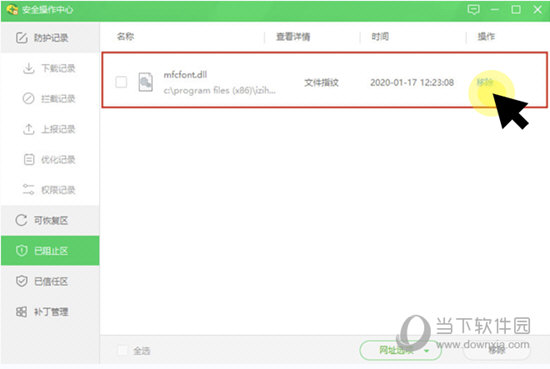Click 文件指纹 details for mfcfont.dll
This screenshot has height=369, width=550.
321,82
